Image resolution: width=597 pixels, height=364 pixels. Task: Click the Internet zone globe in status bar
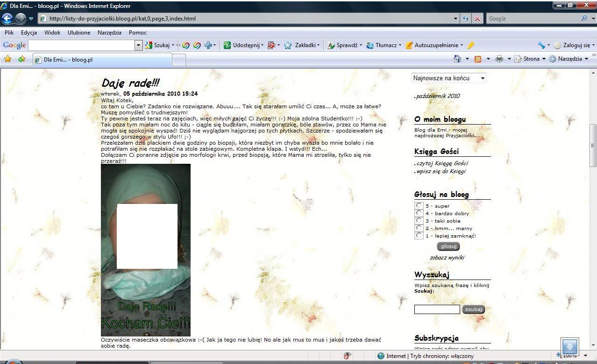[x=381, y=356]
